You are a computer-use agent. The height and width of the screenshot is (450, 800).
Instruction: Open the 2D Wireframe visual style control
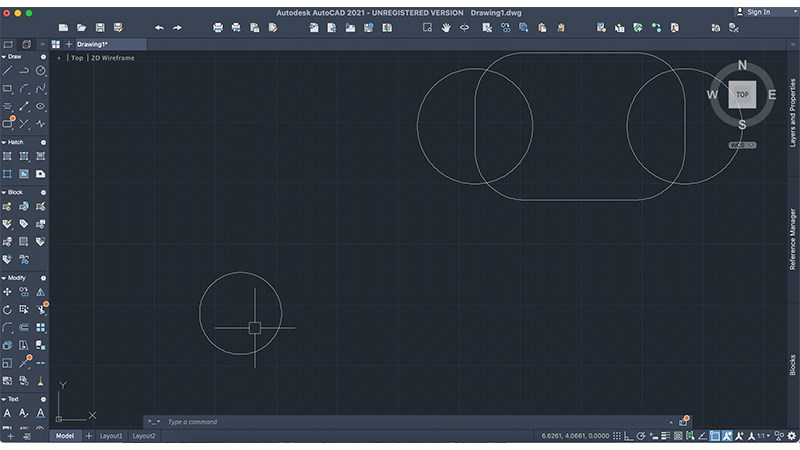(x=112, y=58)
